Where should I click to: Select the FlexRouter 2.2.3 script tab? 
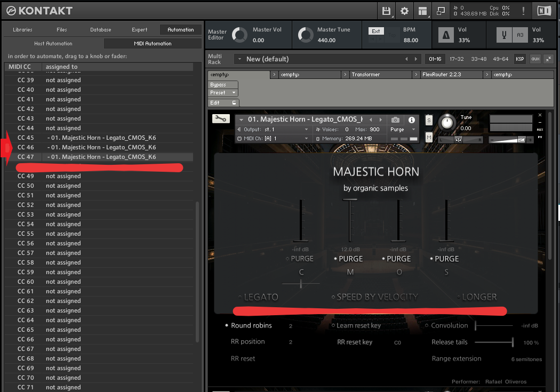451,74
